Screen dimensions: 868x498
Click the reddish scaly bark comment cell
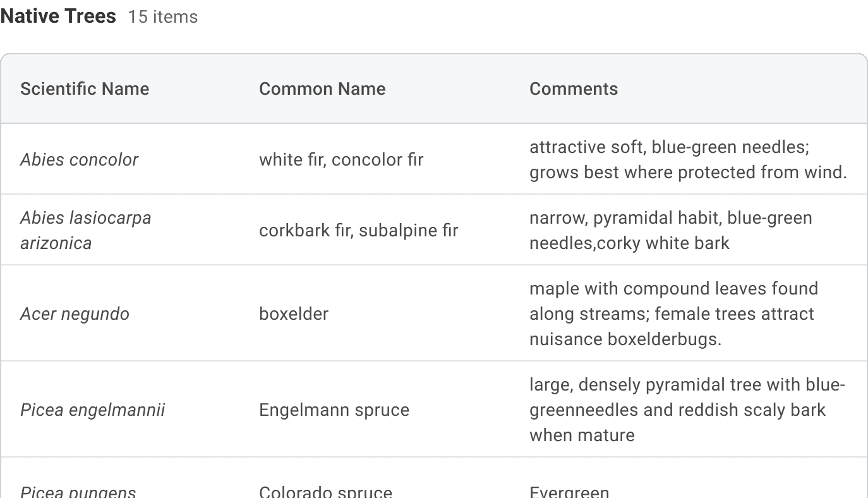pyautogui.click(x=687, y=410)
